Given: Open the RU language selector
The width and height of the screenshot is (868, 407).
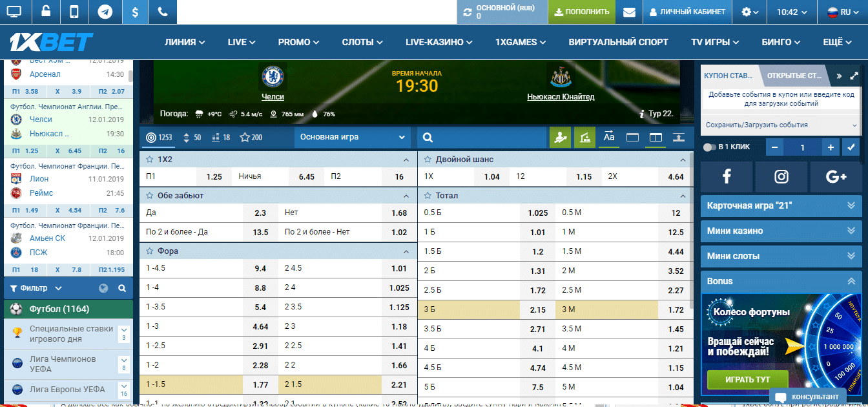Looking at the screenshot, I should click(843, 12).
